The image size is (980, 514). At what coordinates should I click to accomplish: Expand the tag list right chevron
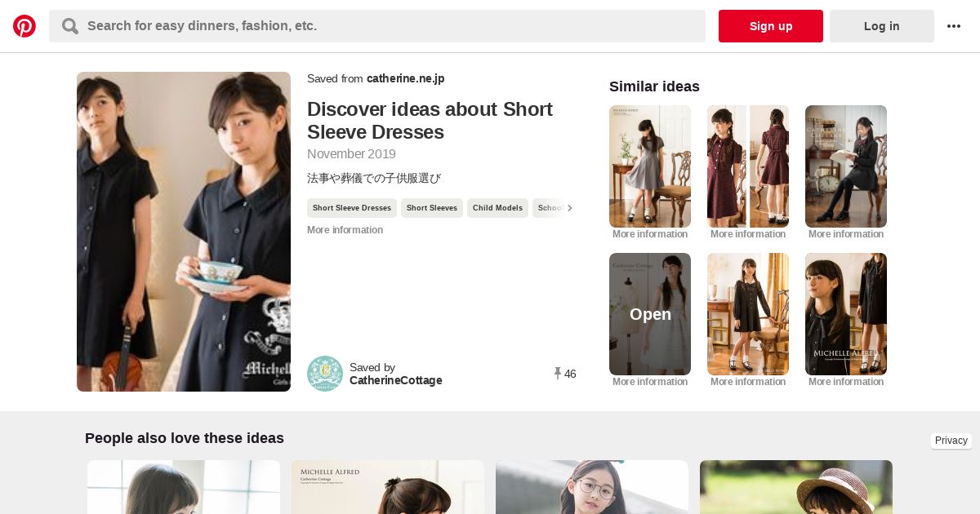569,208
